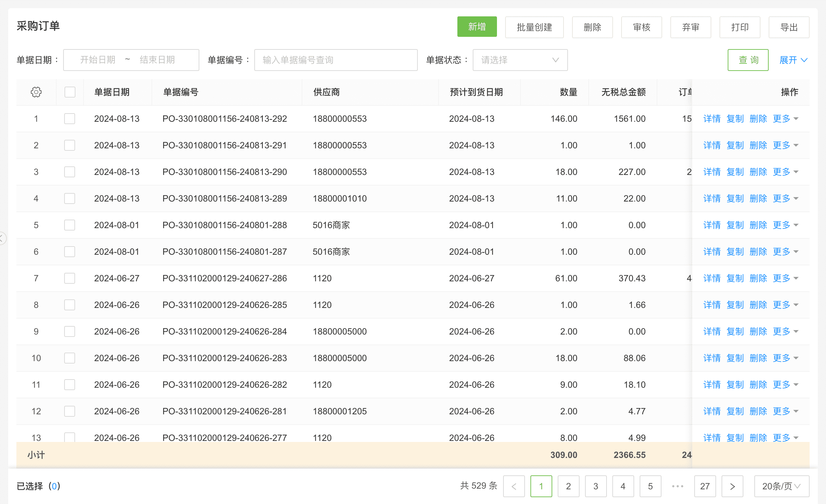
Task: Check the box for order ending 240801-287
Action: coord(70,252)
